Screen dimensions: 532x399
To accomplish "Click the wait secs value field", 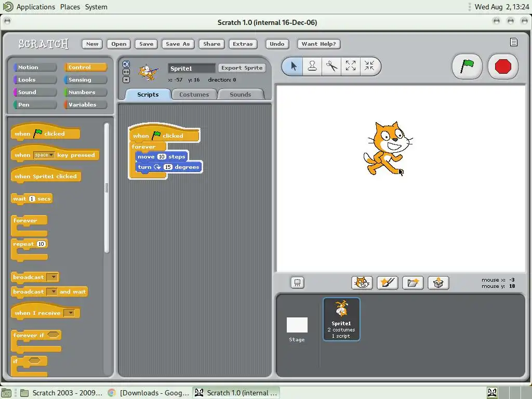I will [x=32, y=199].
